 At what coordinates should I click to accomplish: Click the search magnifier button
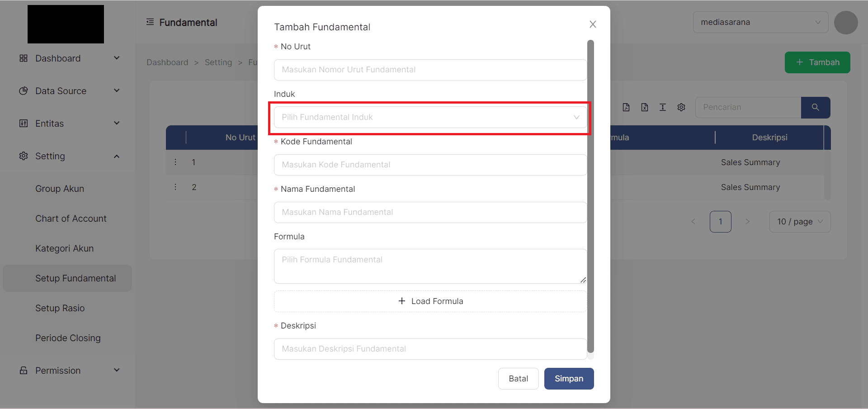tap(815, 108)
